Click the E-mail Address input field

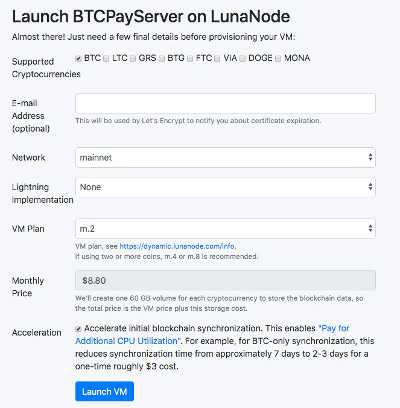click(x=225, y=103)
